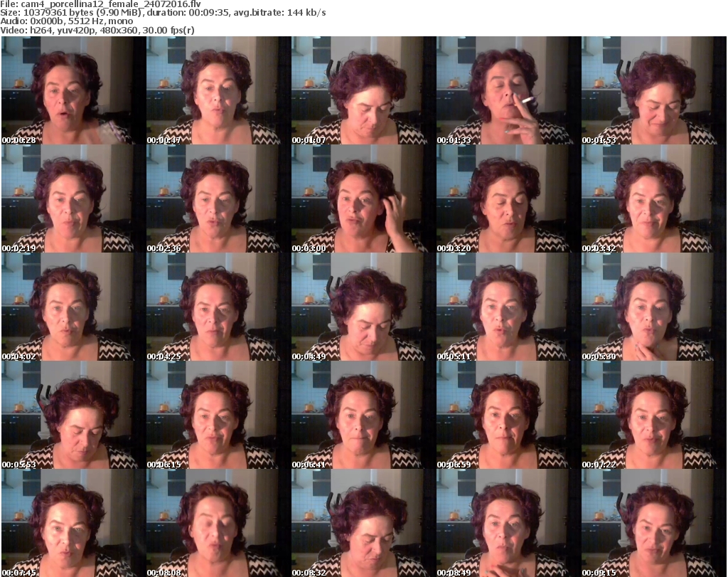Click the Size and duration line
728x577 pixels.
click(163, 13)
